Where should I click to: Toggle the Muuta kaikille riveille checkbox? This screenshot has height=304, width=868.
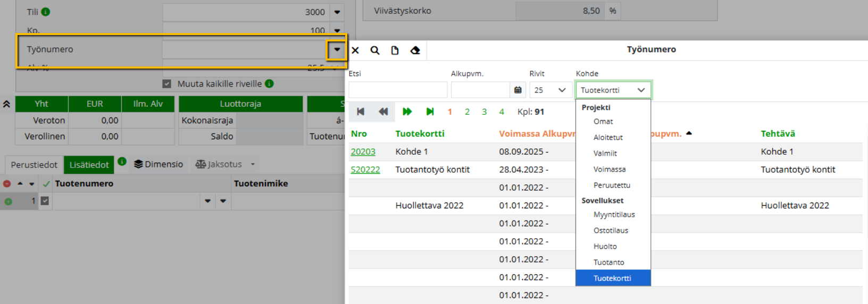pos(167,84)
